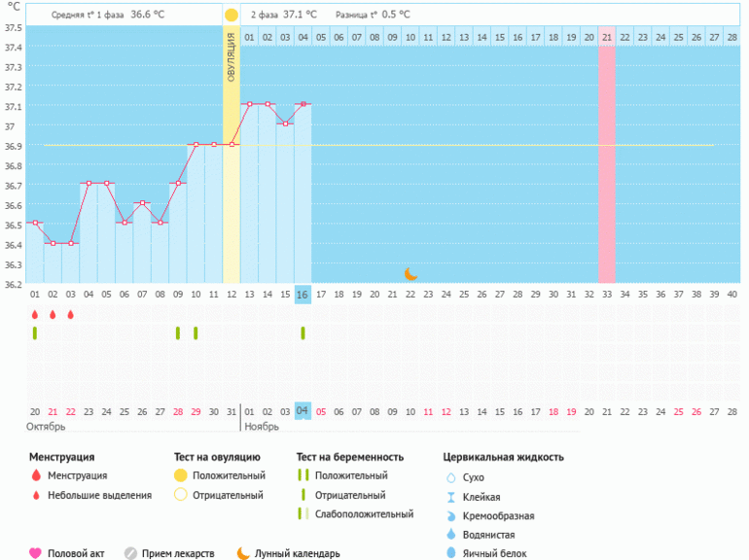Click the empty circle for Отрицательный ovulation test

click(x=180, y=495)
